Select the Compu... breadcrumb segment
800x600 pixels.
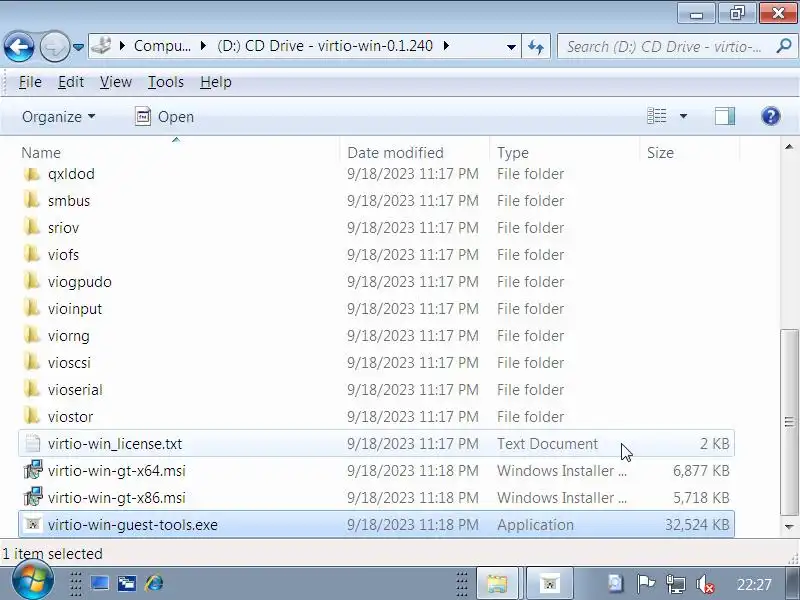(162, 46)
